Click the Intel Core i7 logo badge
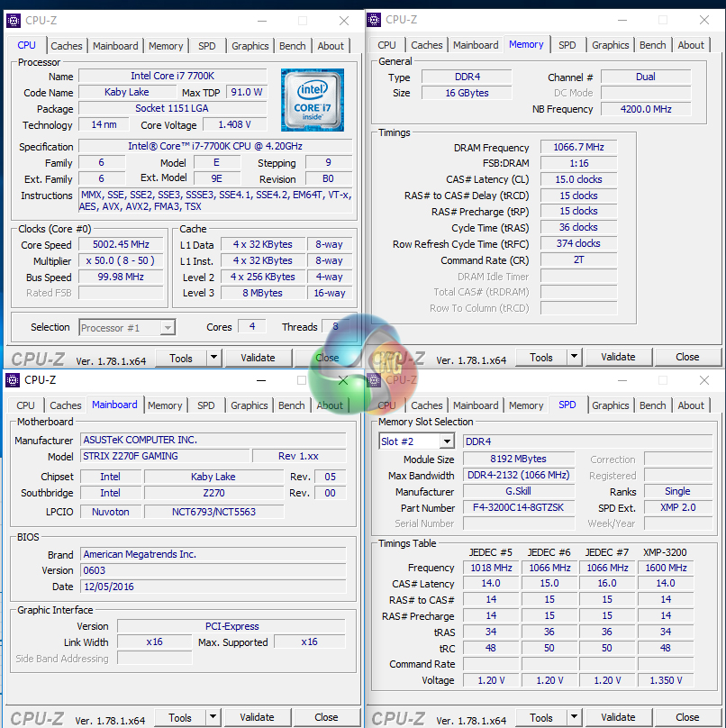 pyautogui.click(x=312, y=100)
